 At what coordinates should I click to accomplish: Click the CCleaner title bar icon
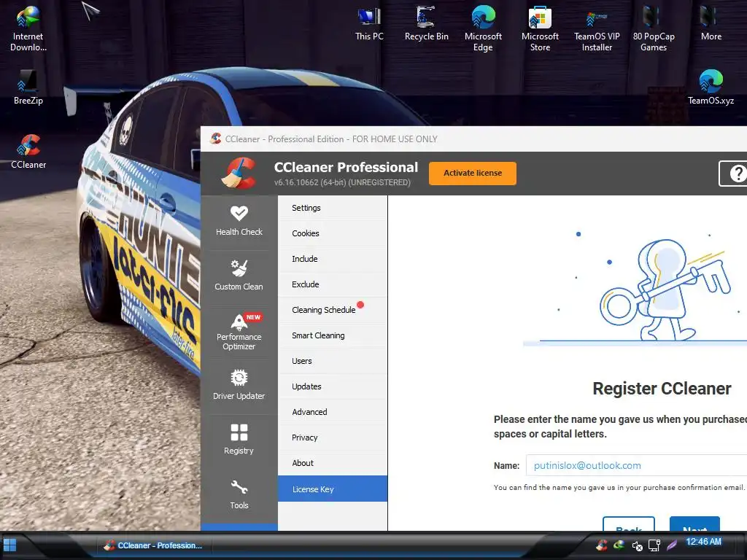pyautogui.click(x=215, y=139)
